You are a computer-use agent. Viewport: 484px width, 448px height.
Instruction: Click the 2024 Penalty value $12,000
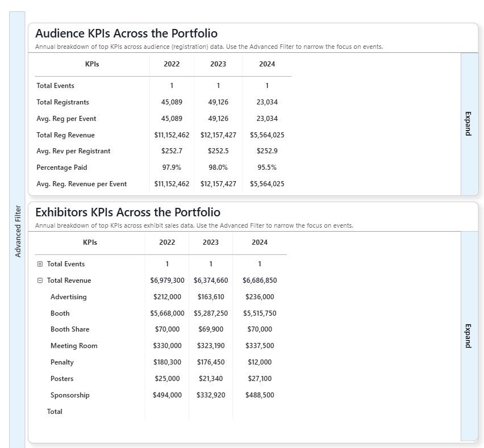click(x=260, y=362)
